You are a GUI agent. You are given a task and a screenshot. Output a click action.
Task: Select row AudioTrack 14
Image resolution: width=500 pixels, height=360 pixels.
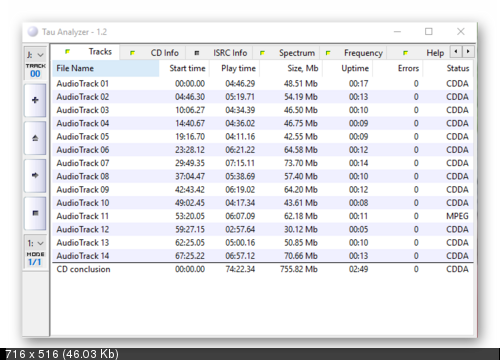tap(263, 256)
